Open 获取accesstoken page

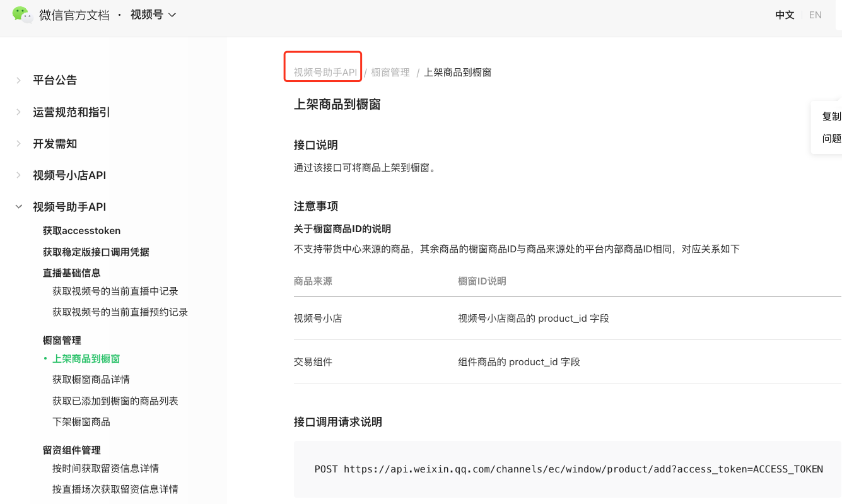[x=81, y=231]
